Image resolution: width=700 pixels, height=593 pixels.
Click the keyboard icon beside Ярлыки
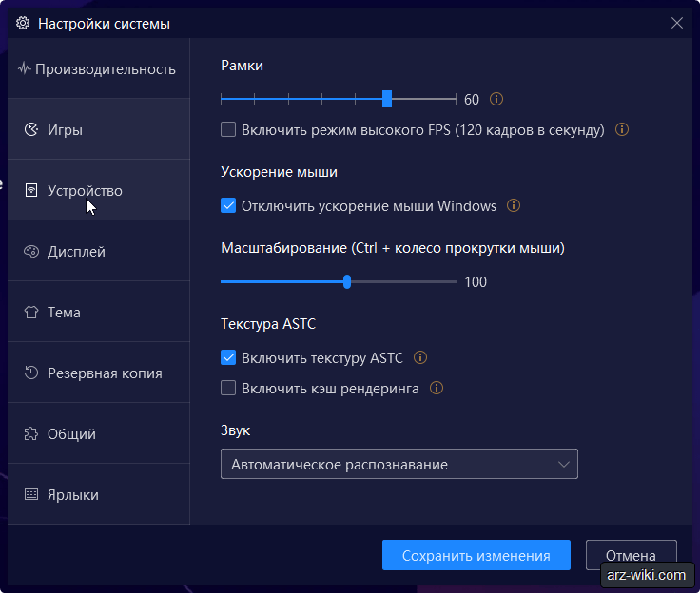(x=31, y=494)
